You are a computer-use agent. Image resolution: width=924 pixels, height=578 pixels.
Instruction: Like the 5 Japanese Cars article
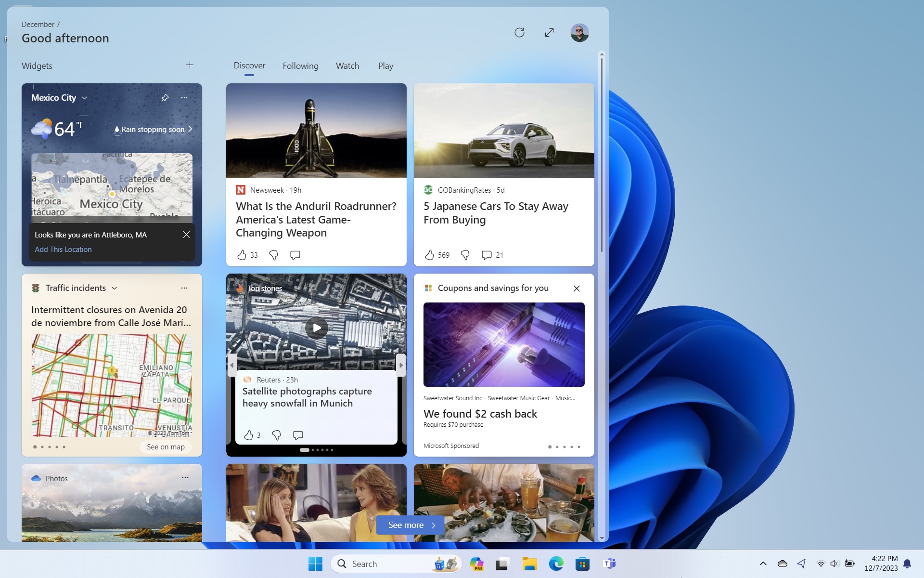tap(429, 255)
